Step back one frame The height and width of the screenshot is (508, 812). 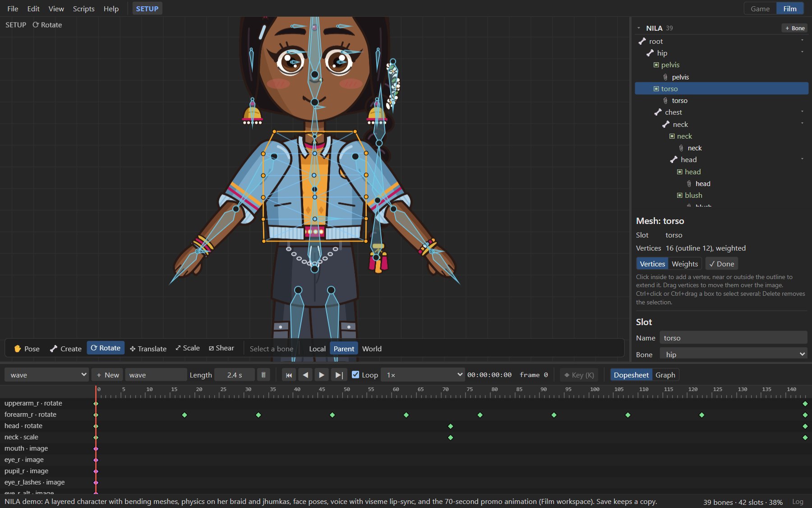(305, 375)
